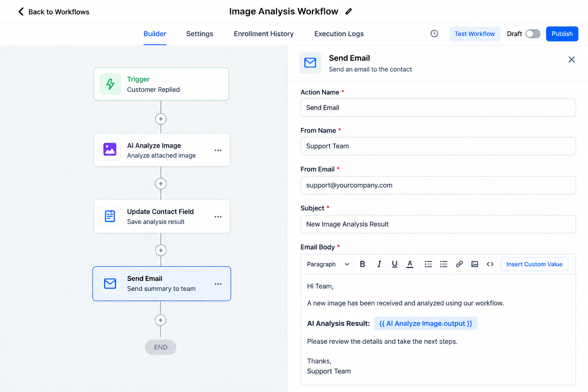The image size is (588, 392).
Task: Click the purple AI Analyze Image icon
Action: 110,150
